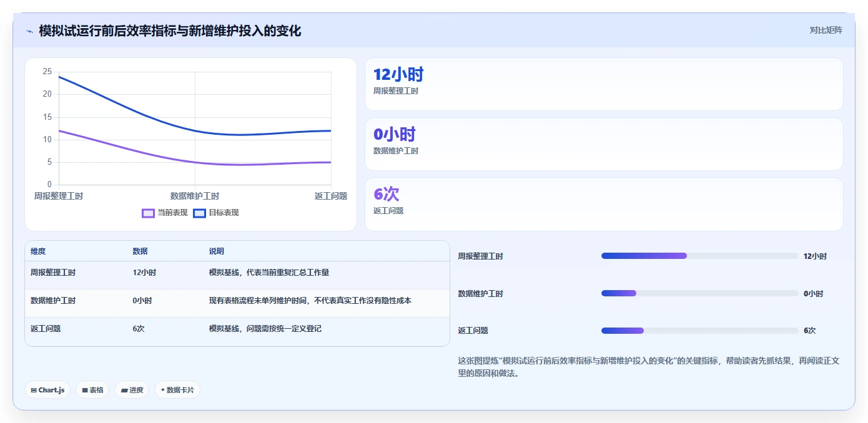Click the 数据 column header
Image resolution: width=868 pixels, height=423 pixels.
pos(140,251)
